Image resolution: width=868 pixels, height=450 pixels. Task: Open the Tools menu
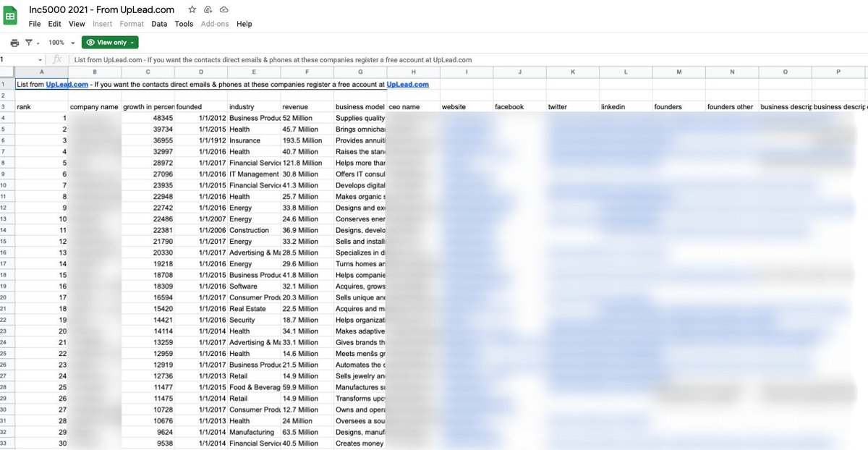coord(184,24)
